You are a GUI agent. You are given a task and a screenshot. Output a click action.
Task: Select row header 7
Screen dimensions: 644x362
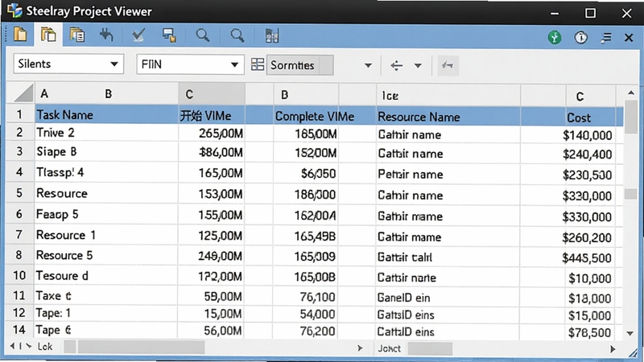coord(19,235)
